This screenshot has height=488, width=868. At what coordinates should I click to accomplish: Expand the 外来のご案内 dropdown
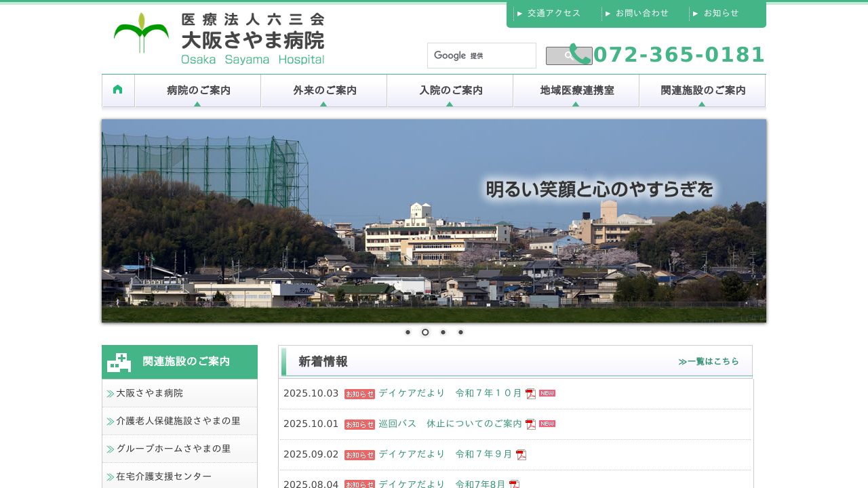click(323, 90)
